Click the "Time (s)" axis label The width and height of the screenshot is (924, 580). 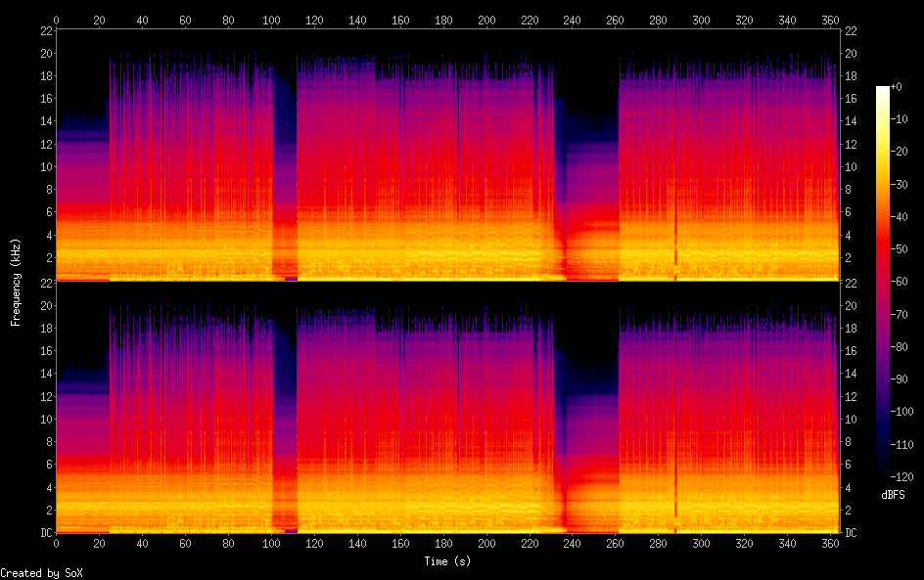(x=449, y=561)
